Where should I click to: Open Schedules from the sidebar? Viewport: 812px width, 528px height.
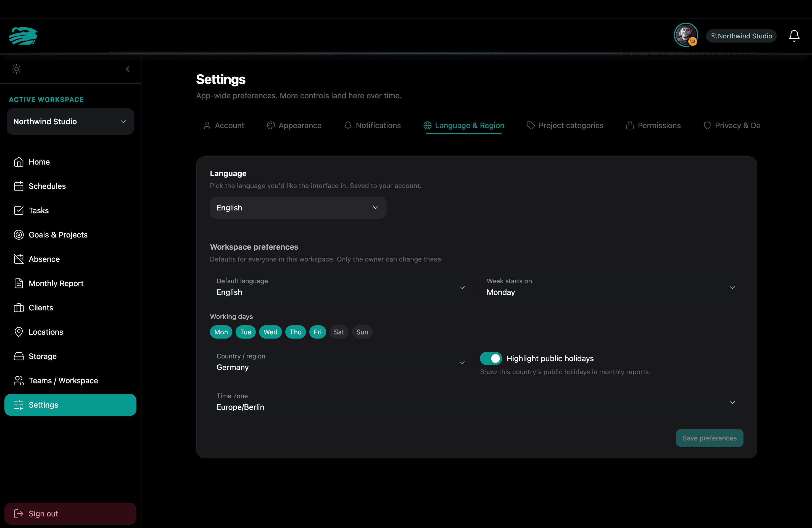(x=70, y=186)
